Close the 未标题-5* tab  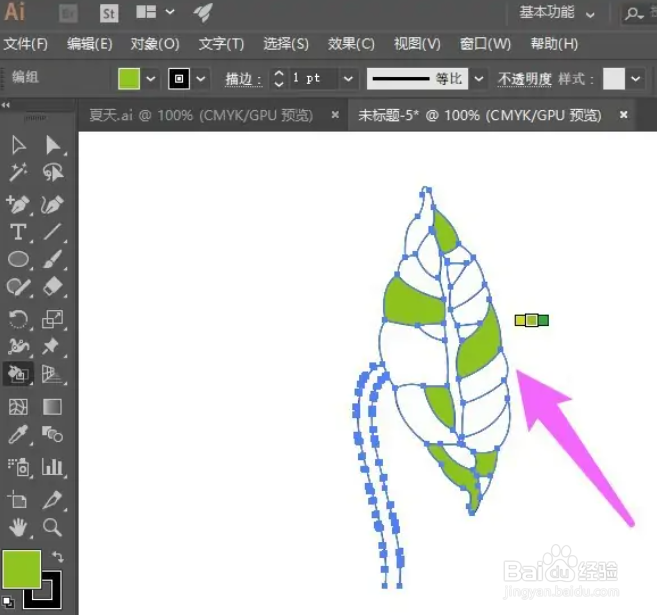point(623,114)
